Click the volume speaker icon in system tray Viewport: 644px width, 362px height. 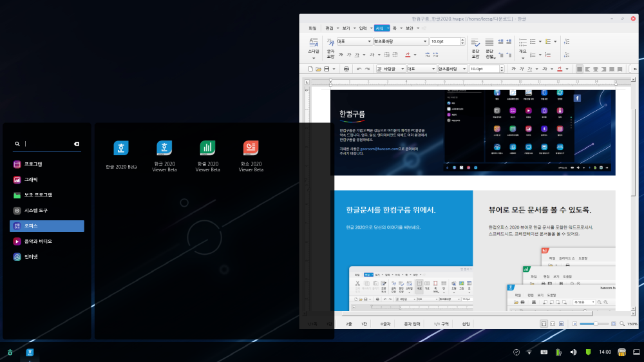573,352
